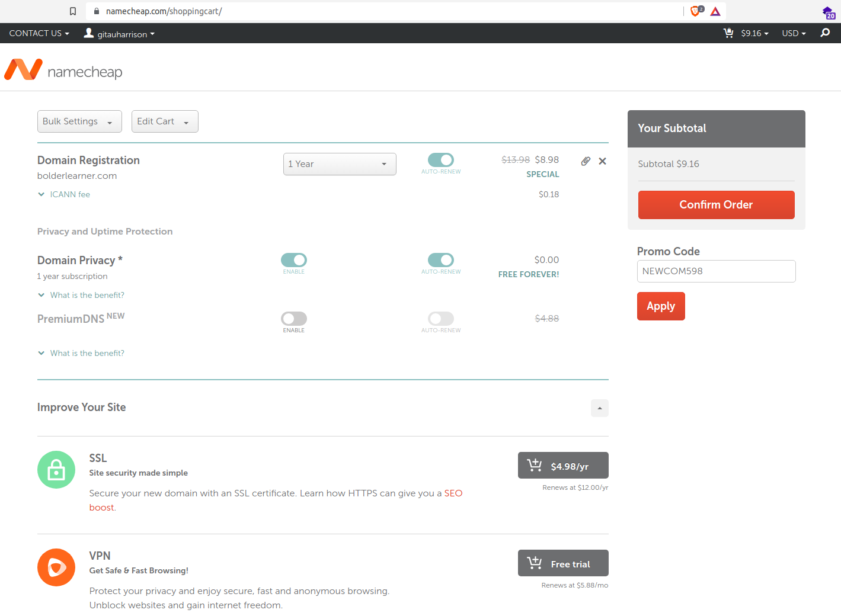Click the orange VPN icon
This screenshot has height=616, width=841.
[x=56, y=567]
